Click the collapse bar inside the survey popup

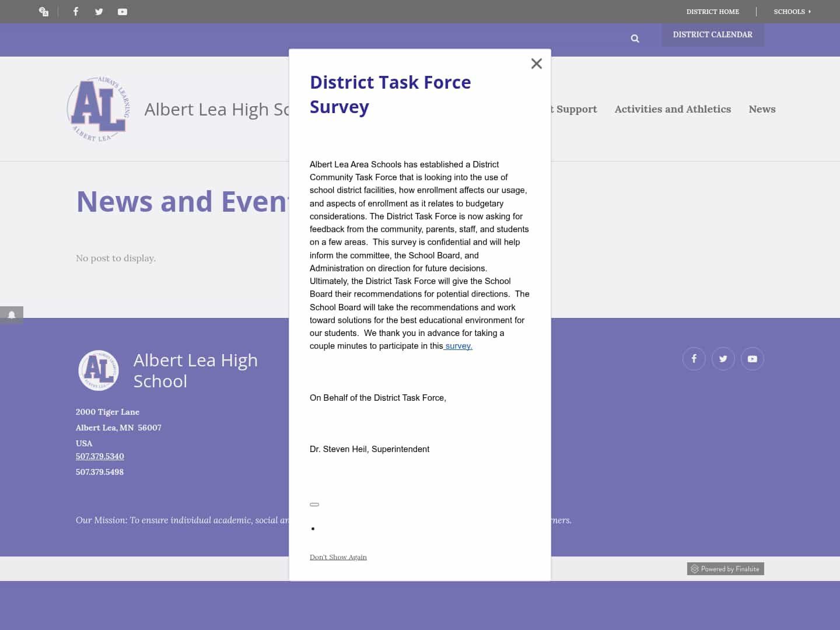(x=314, y=504)
